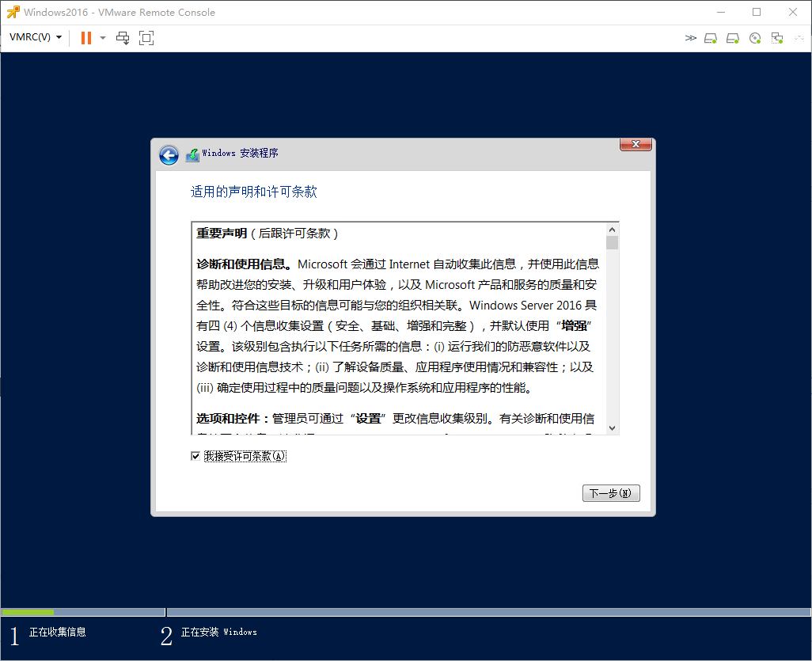Open the VMRC(V) menu
Image resolution: width=812 pixels, height=661 pixels.
(x=36, y=37)
